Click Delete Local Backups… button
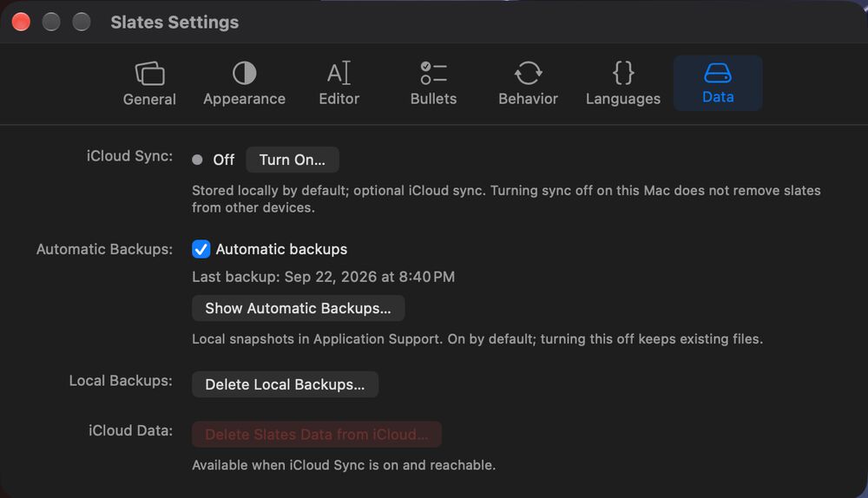 (x=285, y=384)
